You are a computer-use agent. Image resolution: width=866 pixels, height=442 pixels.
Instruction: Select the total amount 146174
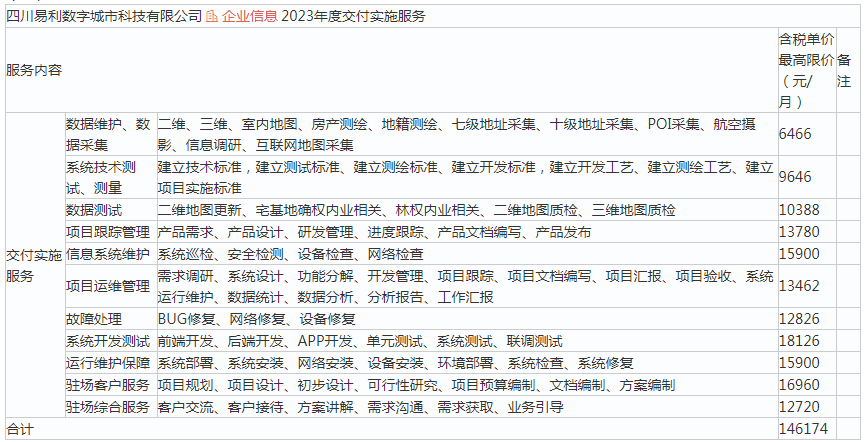tap(803, 429)
